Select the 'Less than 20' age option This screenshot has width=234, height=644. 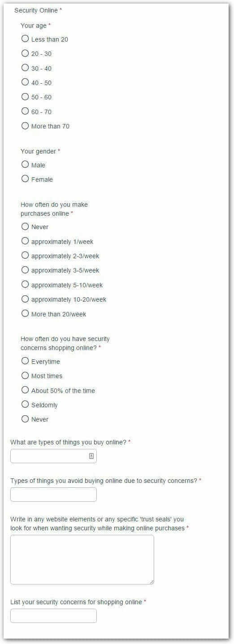(x=25, y=39)
